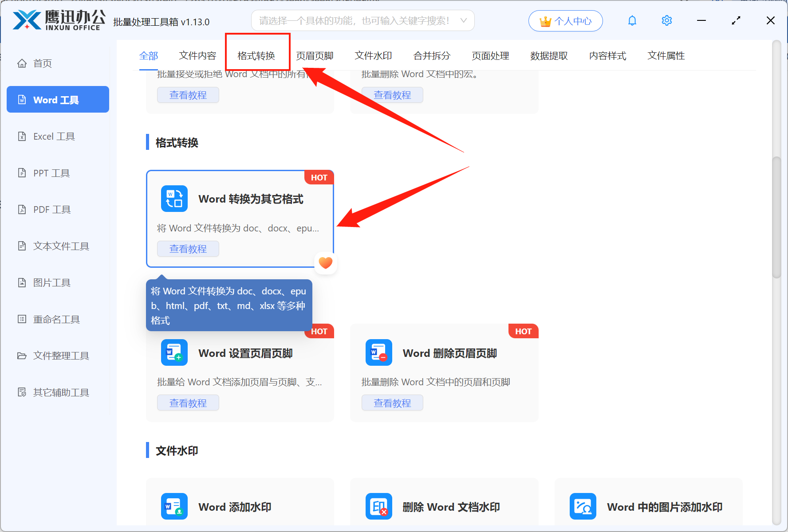Switch to the 文件水印 tab
The image size is (788, 532).
[x=373, y=56]
